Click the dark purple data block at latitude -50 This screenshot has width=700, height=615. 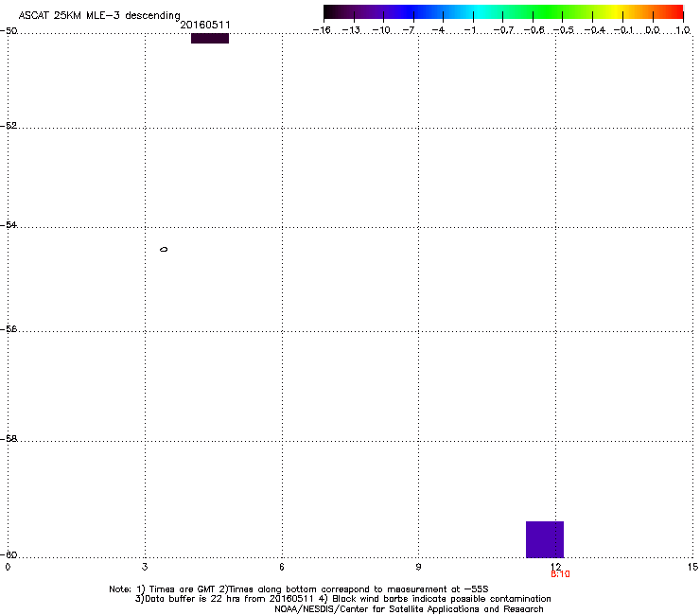(210, 39)
